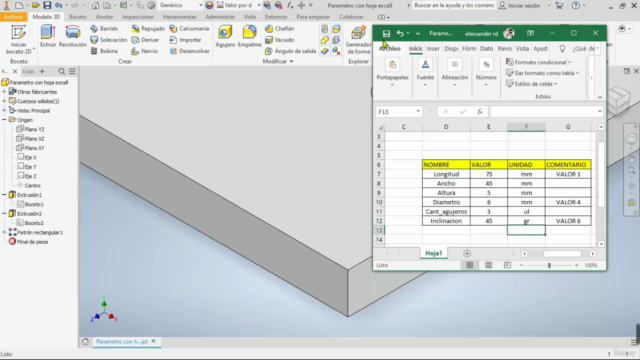Open the Número group in Excel
The width and height of the screenshot is (640, 360).
click(x=486, y=73)
